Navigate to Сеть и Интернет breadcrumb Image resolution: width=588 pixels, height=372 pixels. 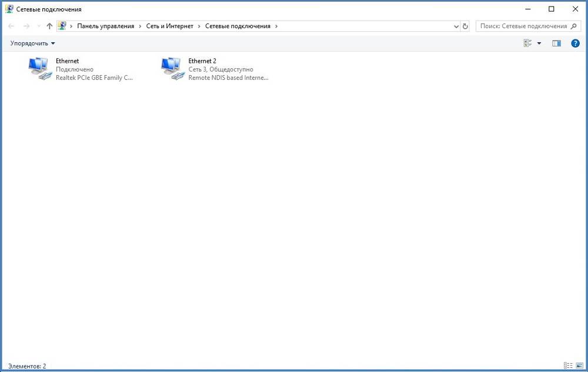[x=170, y=26]
